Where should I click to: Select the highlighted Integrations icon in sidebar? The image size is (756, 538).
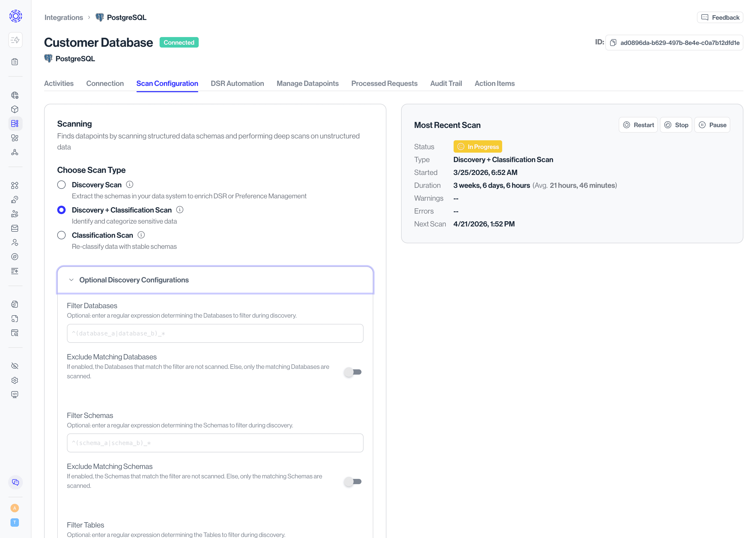[15, 123]
